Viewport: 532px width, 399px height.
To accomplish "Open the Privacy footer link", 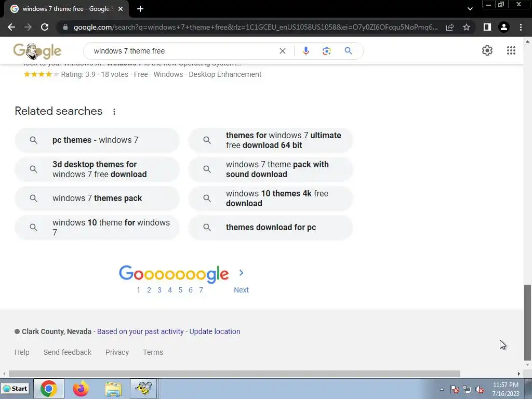I will [x=117, y=352].
